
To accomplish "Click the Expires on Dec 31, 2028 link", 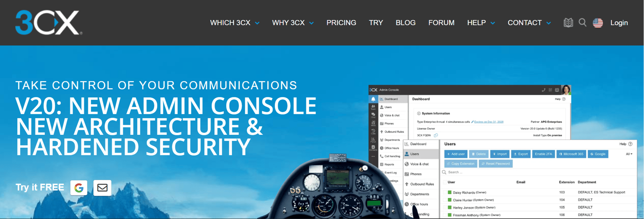I will coord(489,122).
